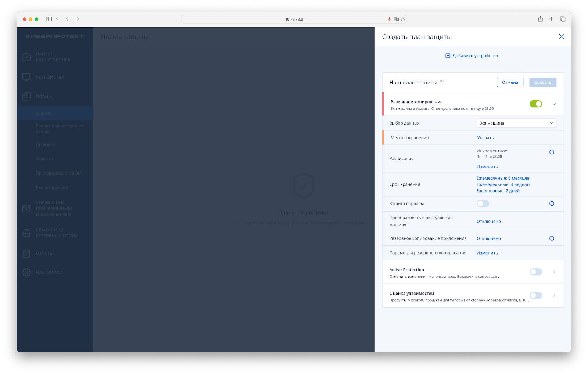Click info icon for Резервное копирование приложения
Viewport: 588px width, 374px height.
(x=552, y=238)
